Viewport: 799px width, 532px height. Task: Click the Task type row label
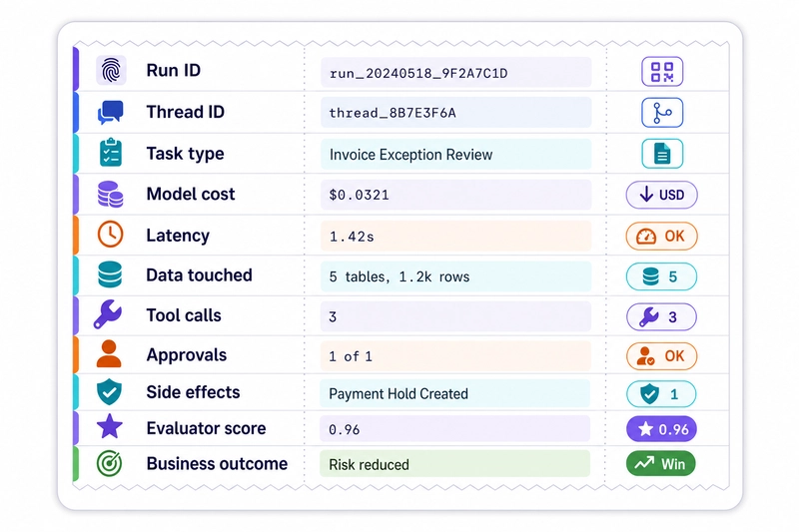tap(185, 154)
